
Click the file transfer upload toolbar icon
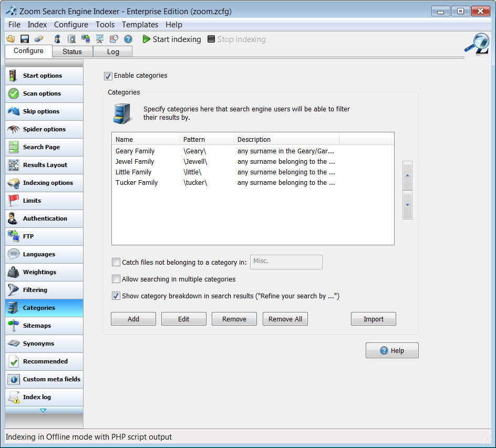(86, 39)
